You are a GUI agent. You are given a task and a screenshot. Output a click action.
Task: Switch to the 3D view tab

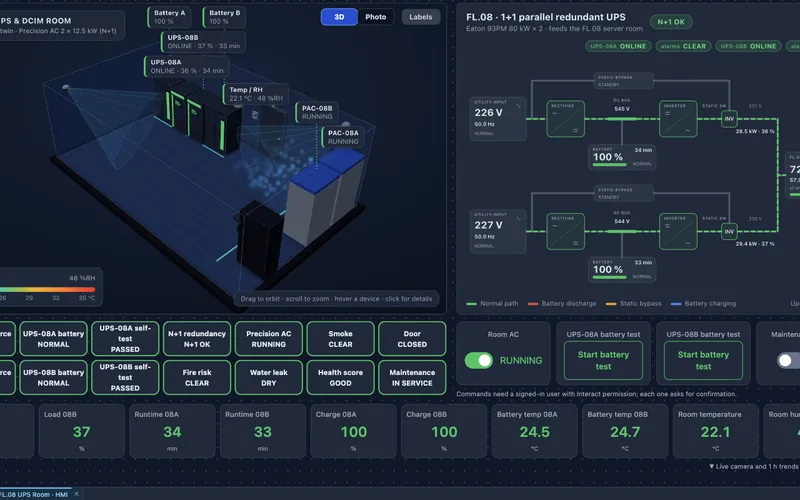click(339, 17)
